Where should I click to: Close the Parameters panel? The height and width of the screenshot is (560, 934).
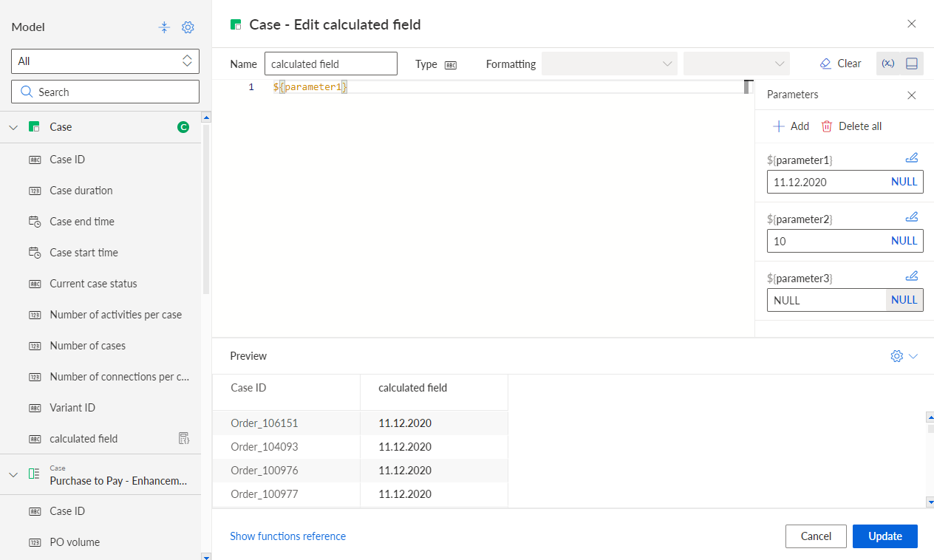[912, 95]
